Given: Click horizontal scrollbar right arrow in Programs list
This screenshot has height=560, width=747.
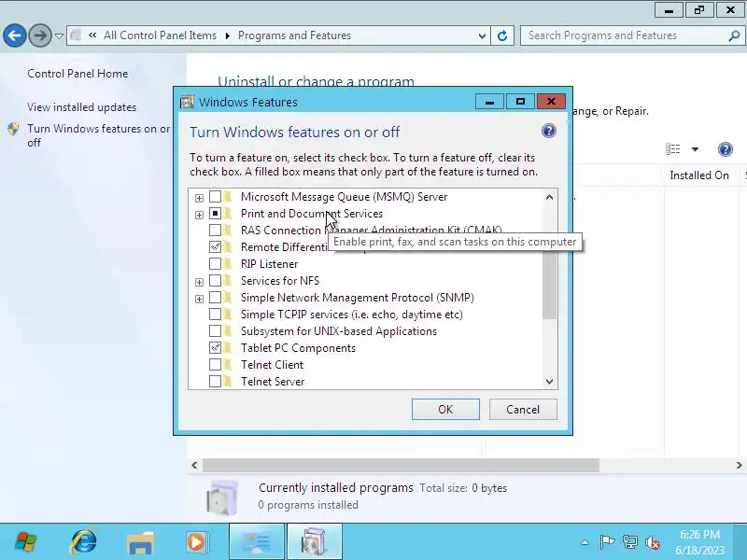Looking at the screenshot, I should click(739, 465).
